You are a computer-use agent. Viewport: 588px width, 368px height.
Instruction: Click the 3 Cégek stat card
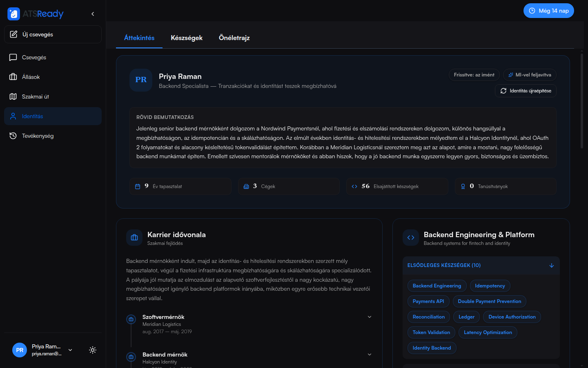289,186
